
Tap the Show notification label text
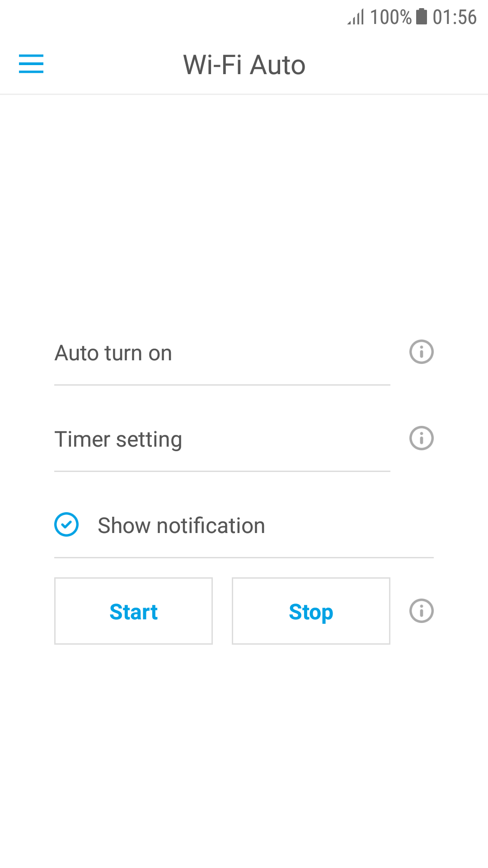[x=181, y=525]
